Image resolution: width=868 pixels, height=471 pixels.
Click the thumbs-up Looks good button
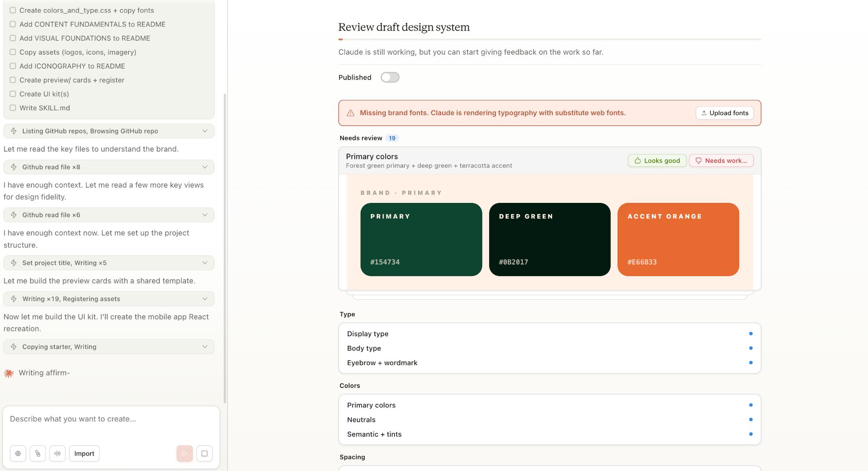(x=657, y=161)
